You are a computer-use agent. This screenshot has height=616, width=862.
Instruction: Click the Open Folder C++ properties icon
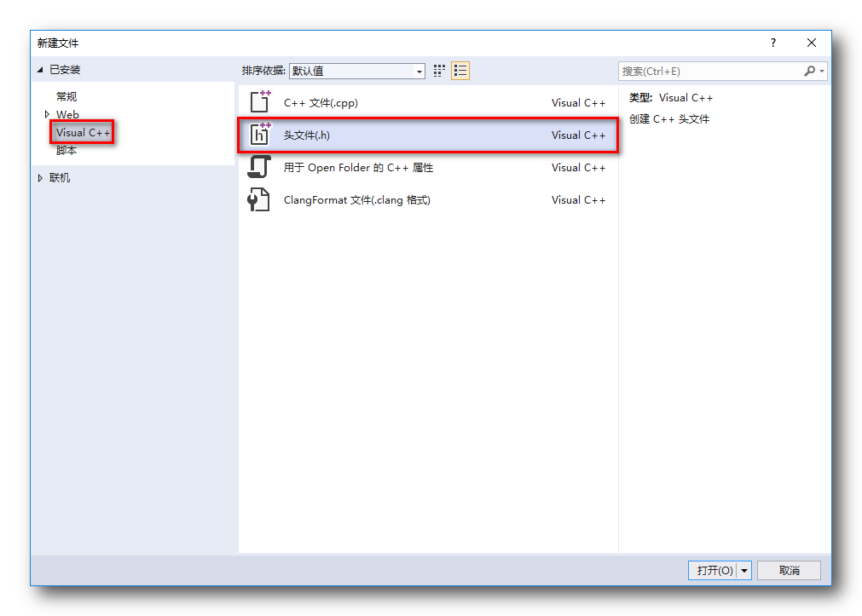pyautogui.click(x=259, y=166)
